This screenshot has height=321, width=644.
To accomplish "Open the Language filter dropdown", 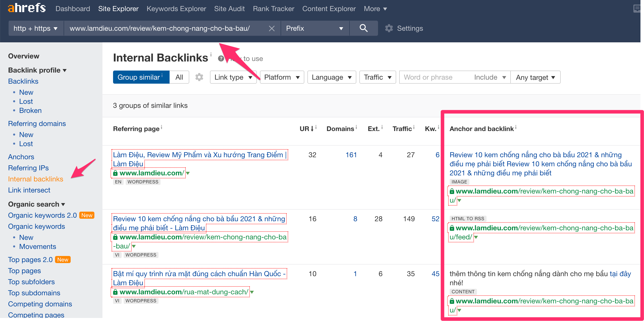I will 332,77.
